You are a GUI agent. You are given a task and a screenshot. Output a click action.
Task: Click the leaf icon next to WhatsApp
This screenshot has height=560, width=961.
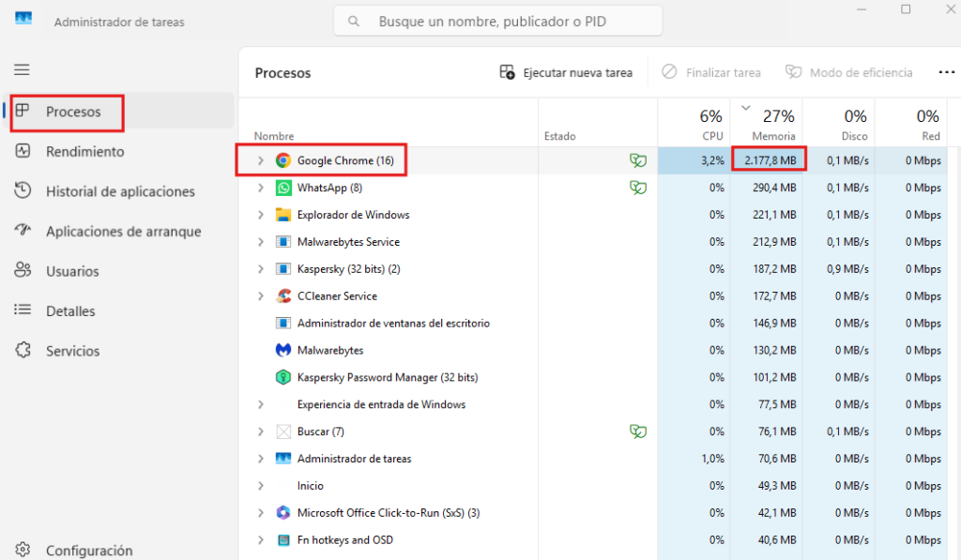(638, 188)
